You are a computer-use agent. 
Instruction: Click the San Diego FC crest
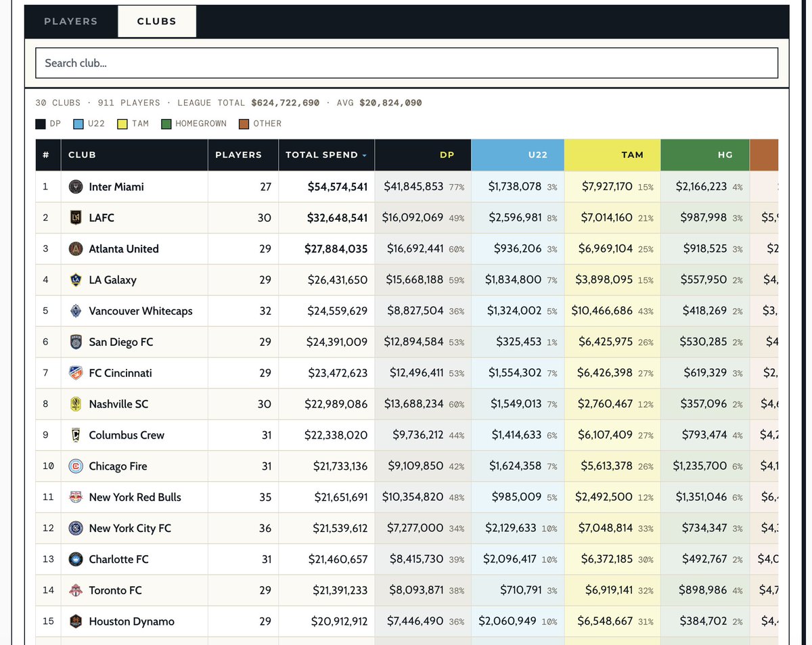click(76, 342)
